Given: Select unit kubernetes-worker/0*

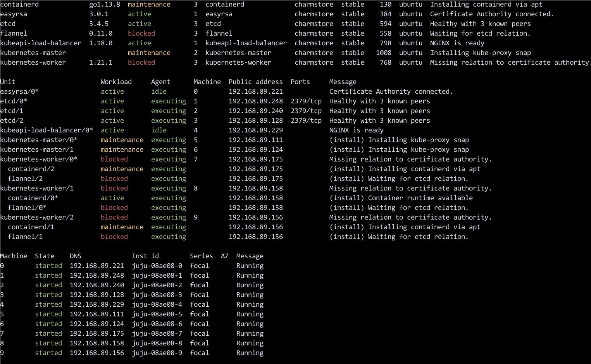Looking at the screenshot, I should tap(39, 159).
